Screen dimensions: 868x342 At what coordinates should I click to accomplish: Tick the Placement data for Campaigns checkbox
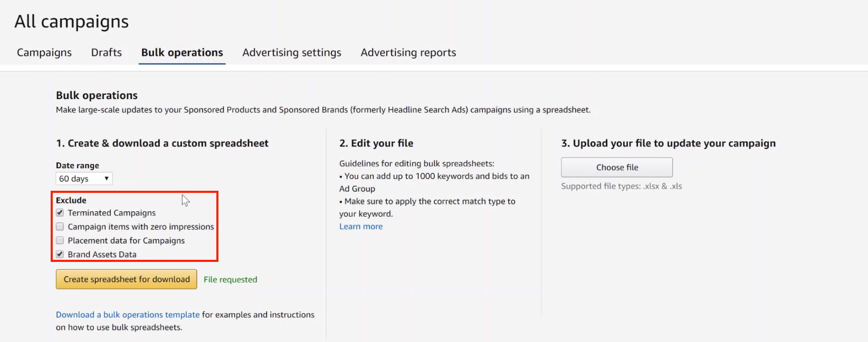click(60, 240)
